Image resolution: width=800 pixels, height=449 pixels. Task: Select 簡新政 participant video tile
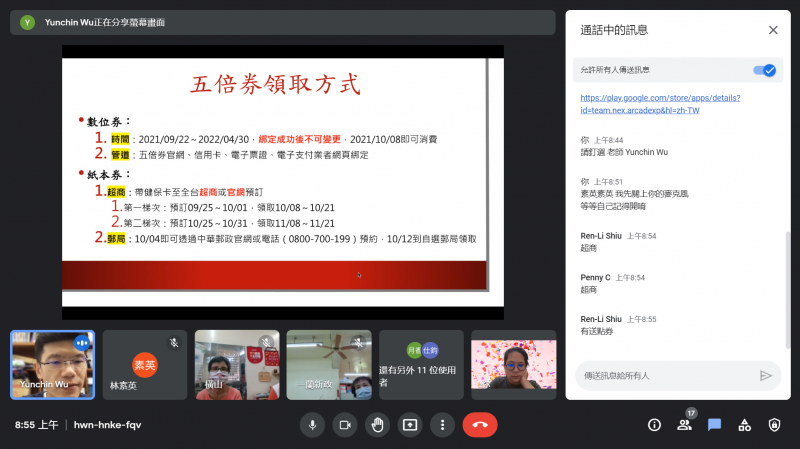(329, 365)
